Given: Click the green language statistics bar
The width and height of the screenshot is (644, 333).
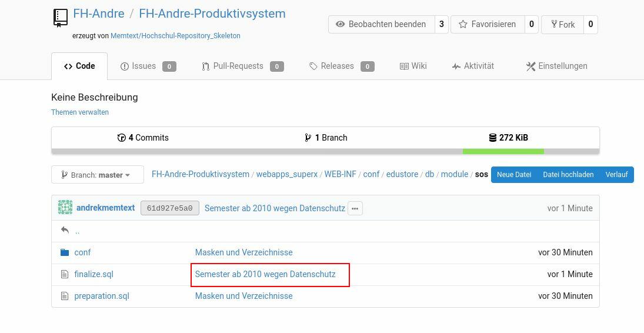Looking at the screenshot, I should [503, 151].
